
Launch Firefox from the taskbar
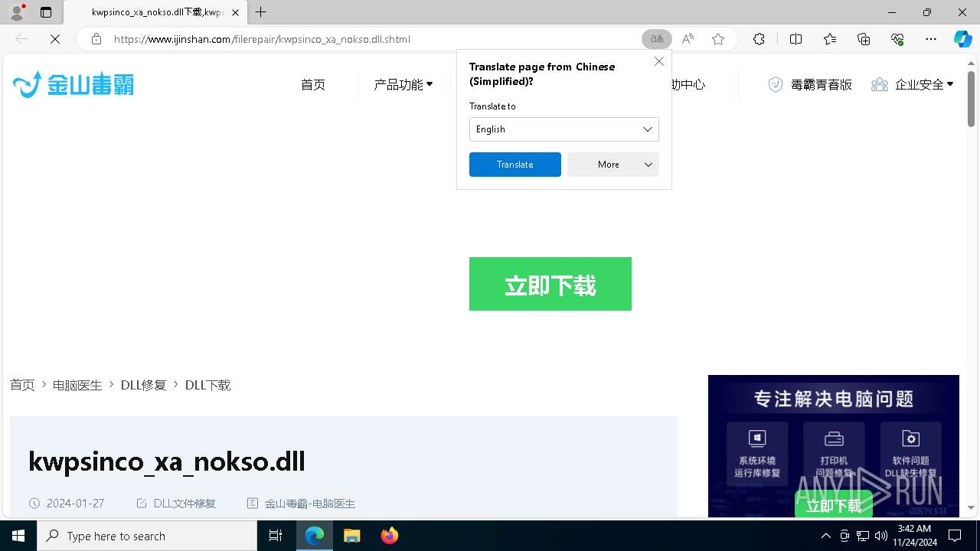[x=390, y=536]
